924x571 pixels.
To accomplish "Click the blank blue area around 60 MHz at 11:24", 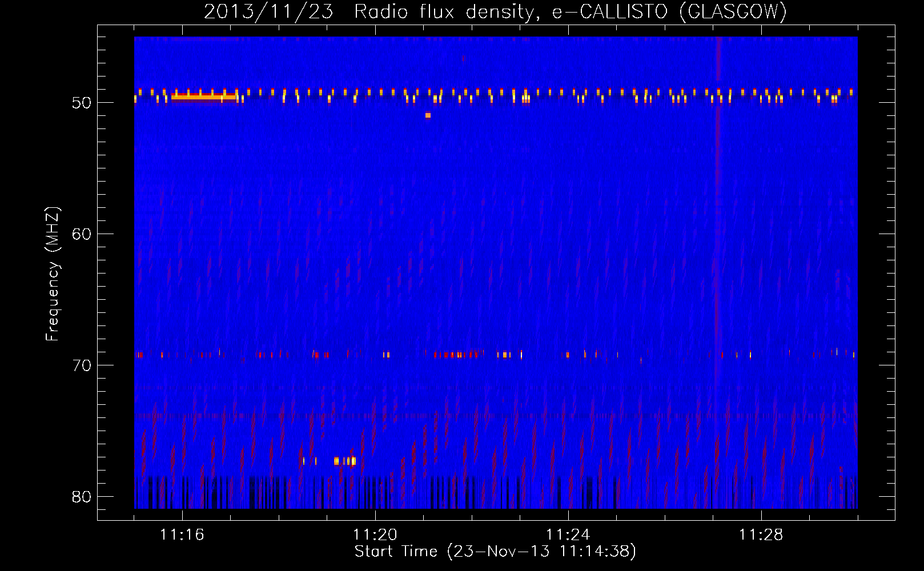I will pos(568,234).
